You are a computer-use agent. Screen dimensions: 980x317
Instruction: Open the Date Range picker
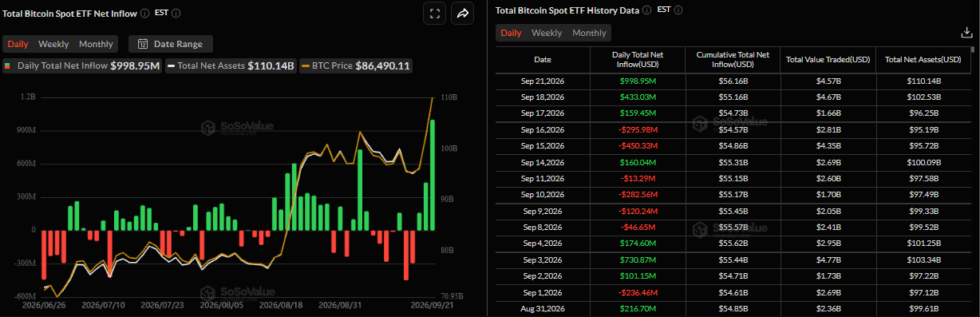pos(170,44)
